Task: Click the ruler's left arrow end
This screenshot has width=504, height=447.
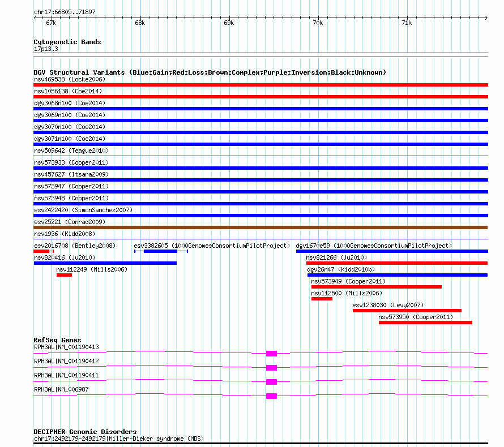Action: pos(35,18)
